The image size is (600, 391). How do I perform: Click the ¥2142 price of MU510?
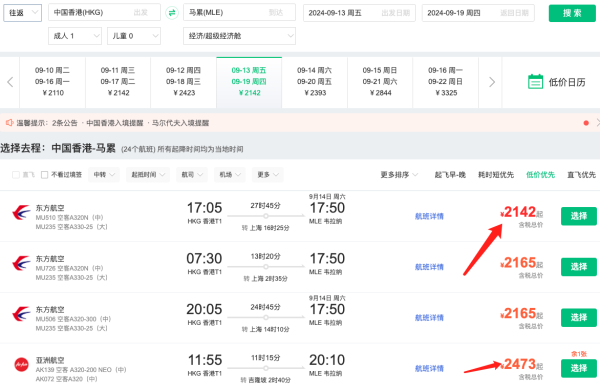coord(522,212)
